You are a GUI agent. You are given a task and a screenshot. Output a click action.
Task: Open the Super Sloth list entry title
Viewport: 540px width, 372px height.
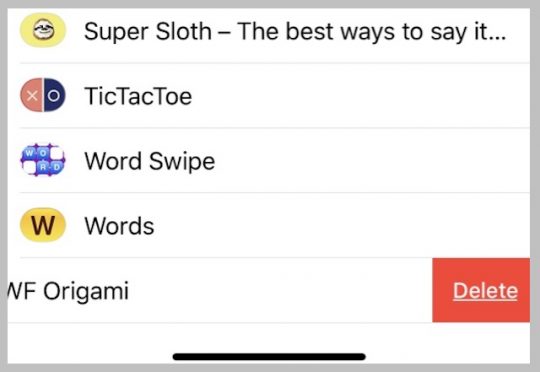(295, 31)
